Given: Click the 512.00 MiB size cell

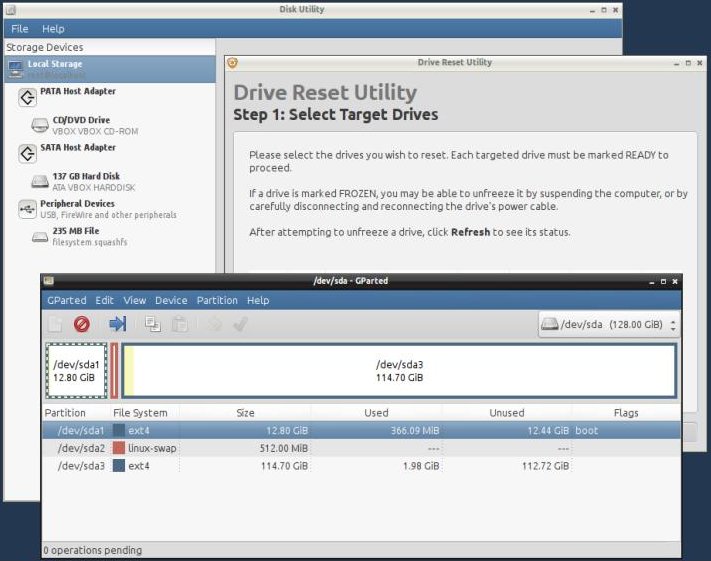Looking at the screenshot, I should (284, 448).
